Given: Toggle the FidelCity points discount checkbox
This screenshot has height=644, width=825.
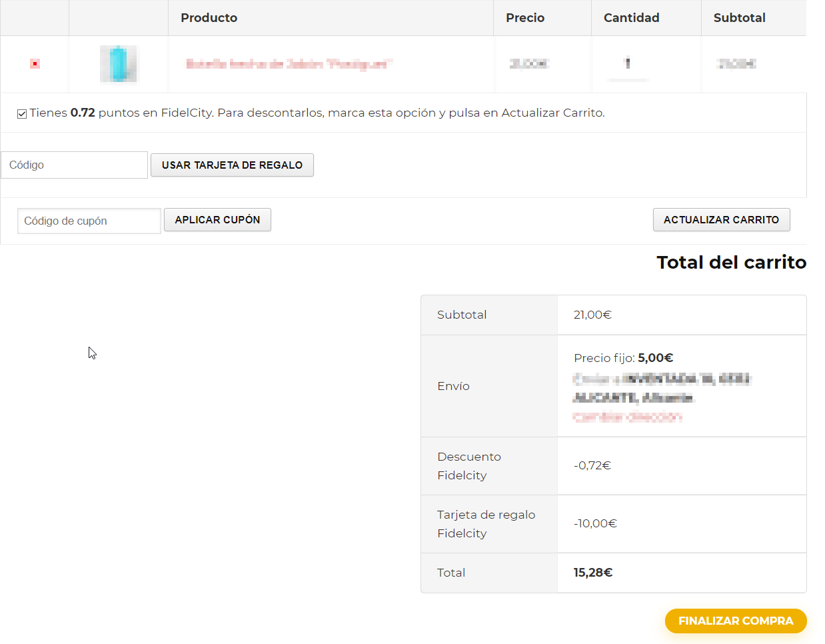Looking at the screenshot, I should click(x=22, y=114).
